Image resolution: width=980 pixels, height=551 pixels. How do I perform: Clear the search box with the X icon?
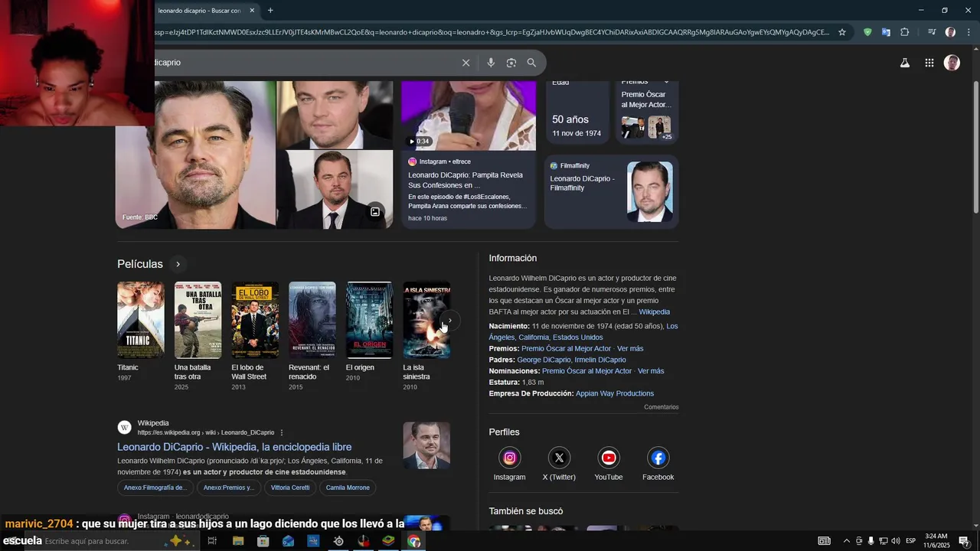[465, 63]
